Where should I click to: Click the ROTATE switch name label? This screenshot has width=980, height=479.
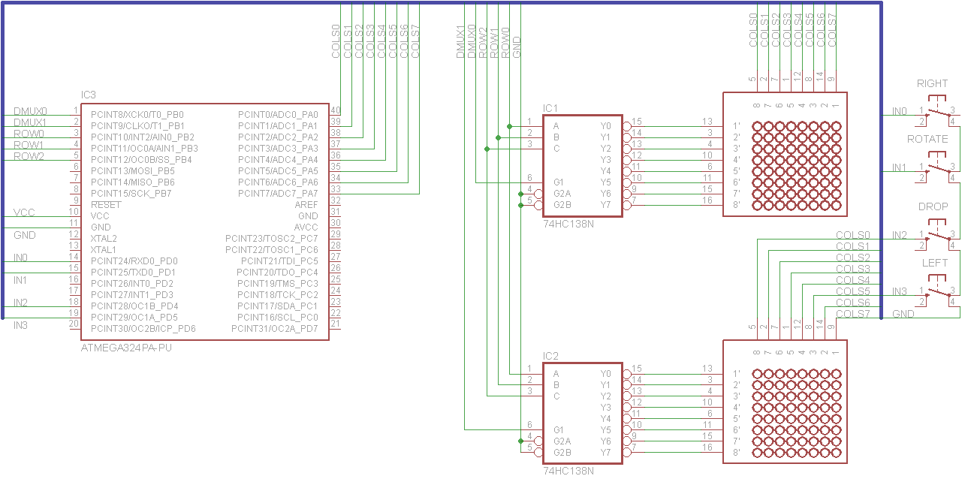click(x=927, y=139)
